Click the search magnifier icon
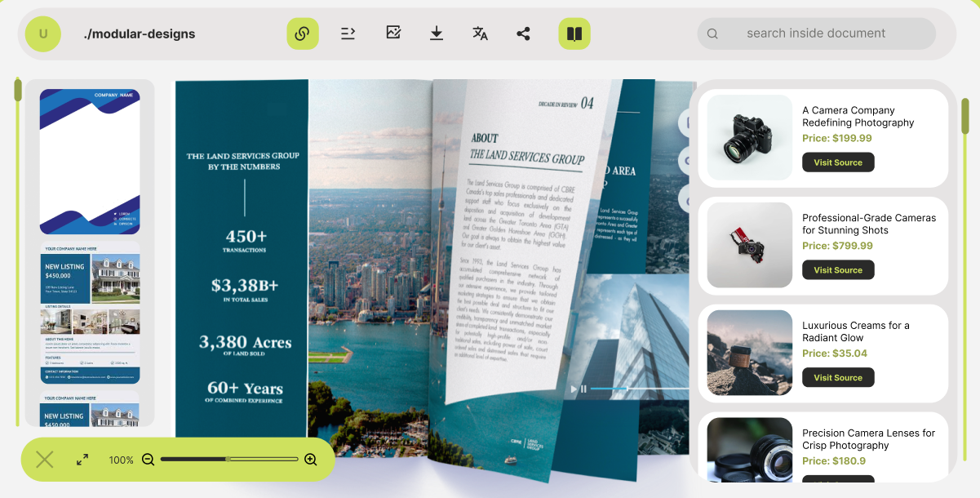This screenshot has width=980, height=498. click(712, 33)
